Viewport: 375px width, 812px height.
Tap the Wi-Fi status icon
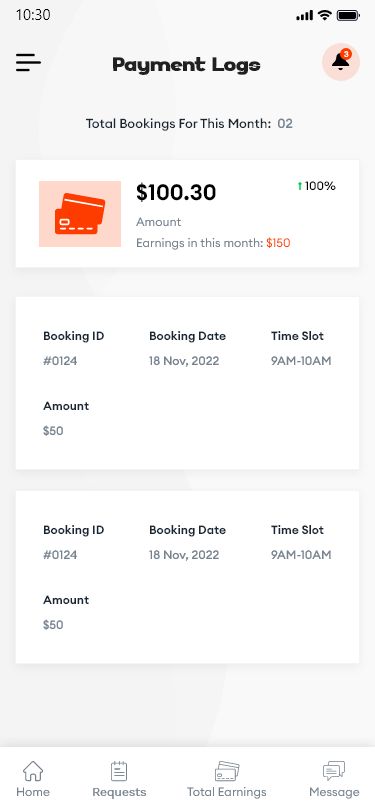325,15
